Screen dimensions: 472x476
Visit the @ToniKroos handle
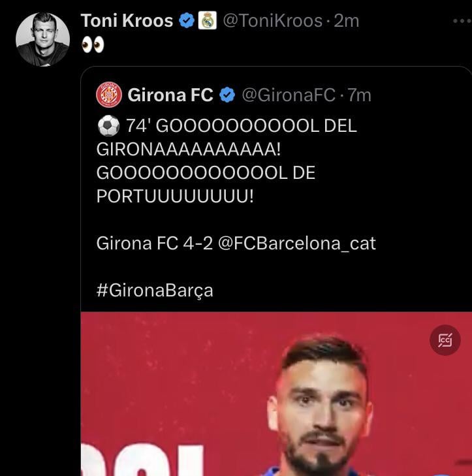(272, 21)
